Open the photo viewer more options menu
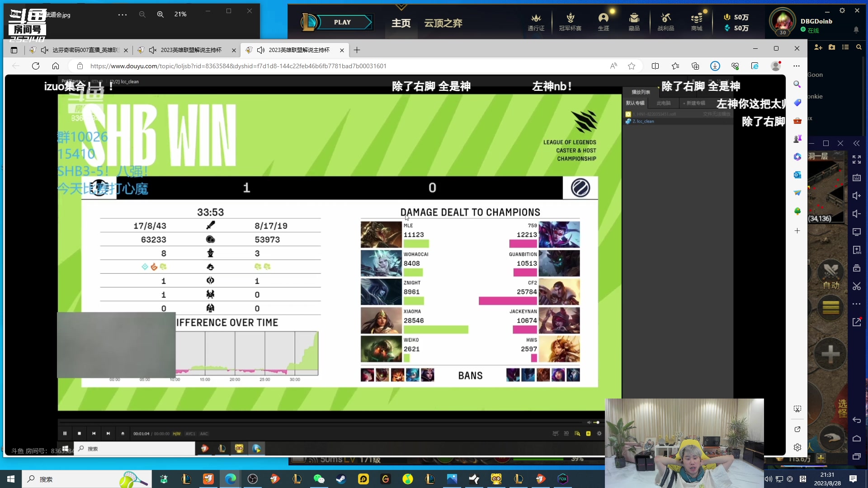The width and height of the screenshot is (868, 488). (123, 14)
